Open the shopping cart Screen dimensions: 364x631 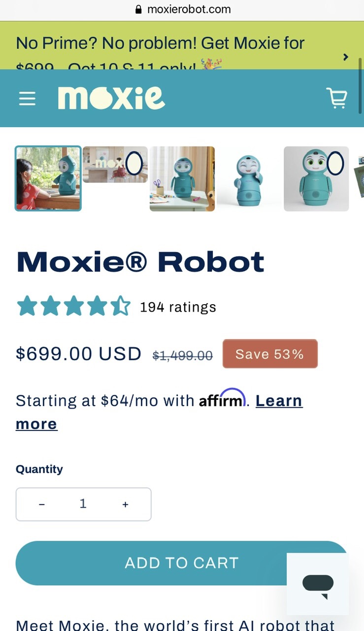pyautogui.click(x=337, y=98)
